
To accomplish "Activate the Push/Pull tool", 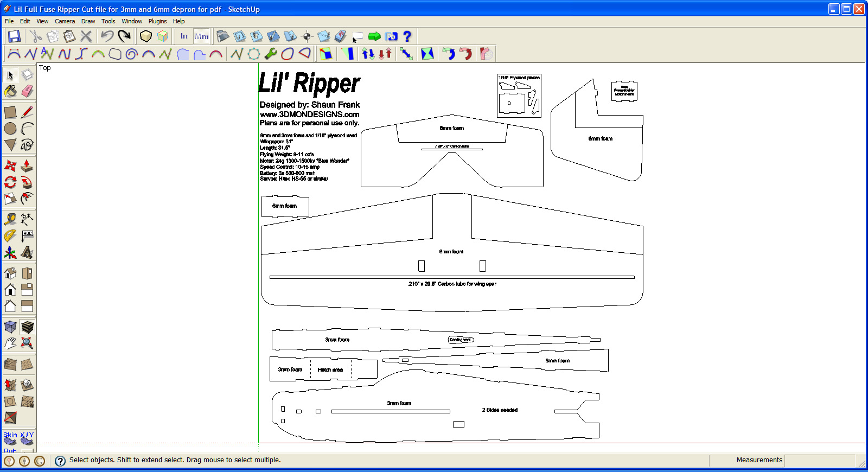I will [27, 165].
